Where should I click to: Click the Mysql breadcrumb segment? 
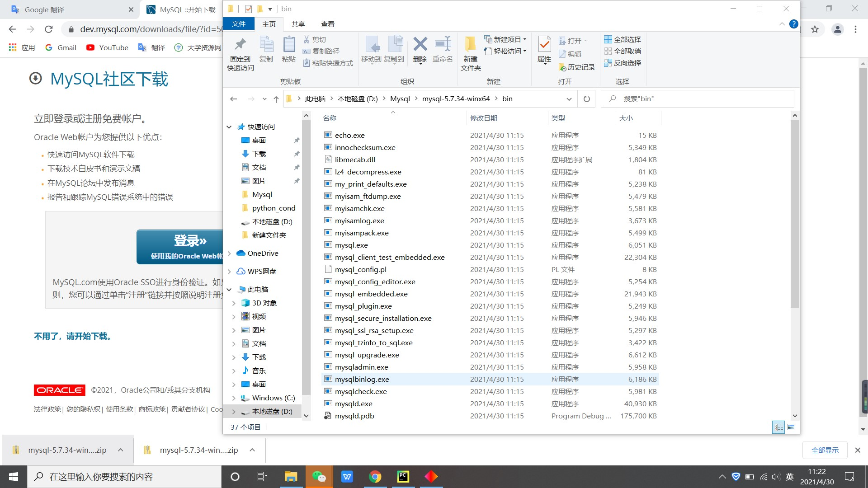pyautogui.click(x=400, y=99)
